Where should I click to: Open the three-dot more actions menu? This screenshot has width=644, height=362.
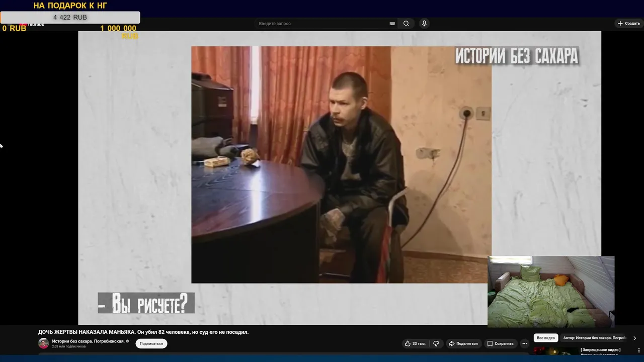pos(524,343)
